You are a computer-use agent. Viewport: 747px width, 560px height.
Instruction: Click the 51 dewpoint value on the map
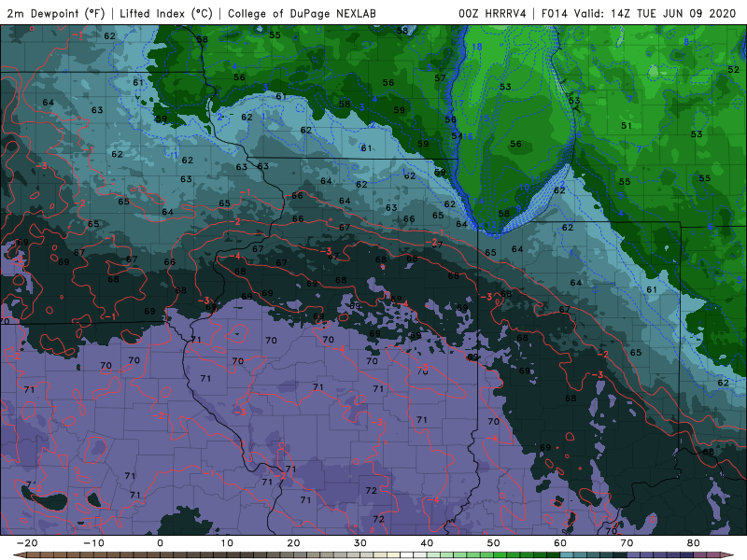[x=627, y=126]
